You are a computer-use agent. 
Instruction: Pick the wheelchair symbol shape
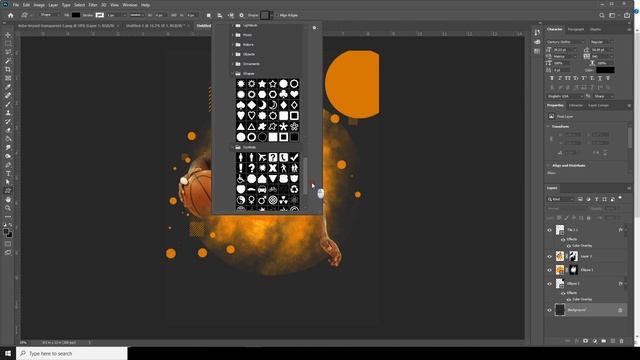(241, 179)
